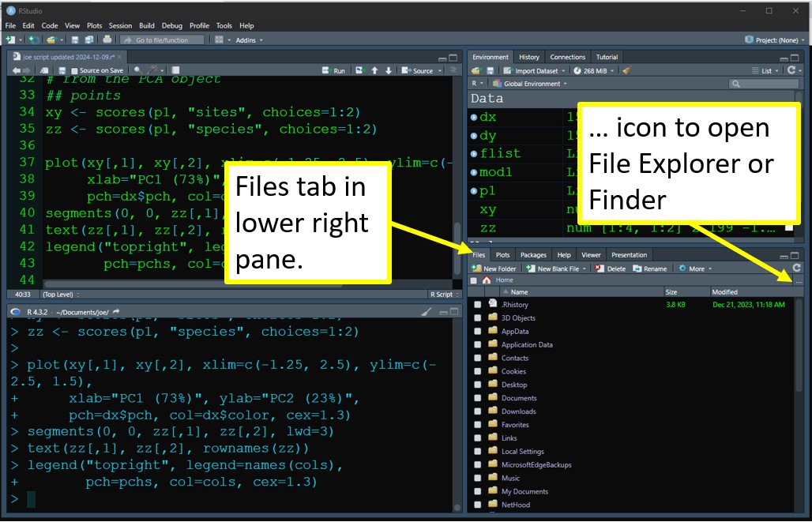This screenshot has height=522, width=812.
Task: Save workspace icon in Environment pane
Action: [490, 70]
